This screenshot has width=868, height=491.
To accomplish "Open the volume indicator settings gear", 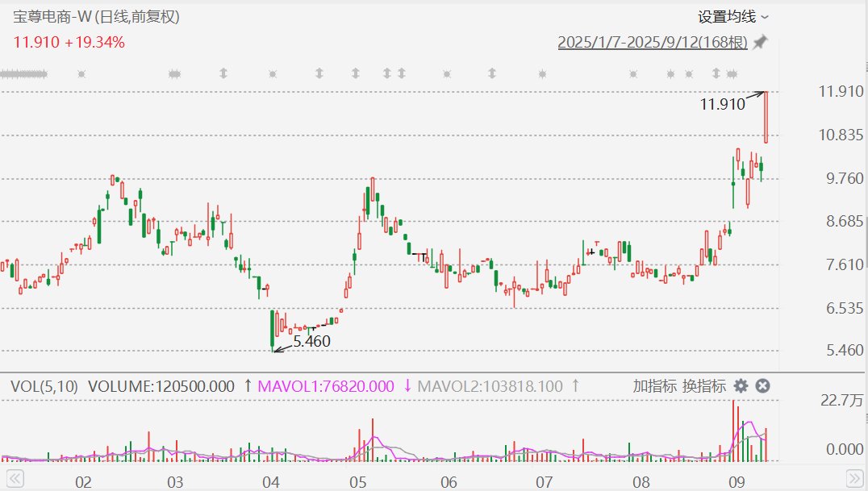I will pyautogui.click(x=741, y=386).
